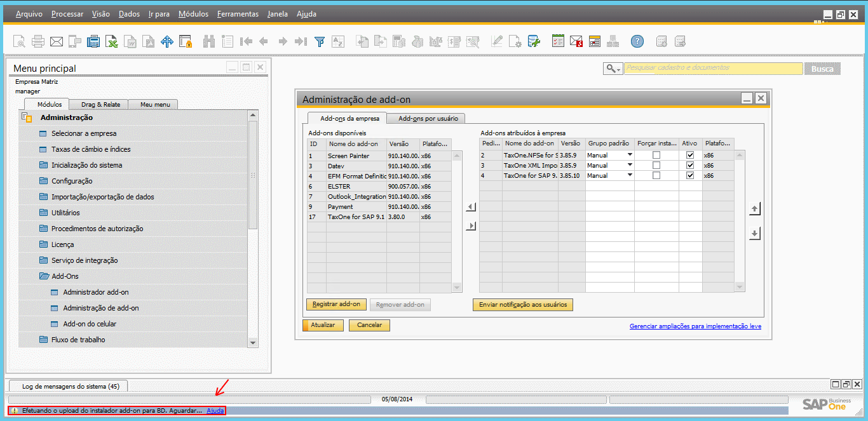Image resolution: width=868 pixels, height=421 pixels.
Task: Click Enviar notificação aos usuários button
Action: (x=523, y=305)
